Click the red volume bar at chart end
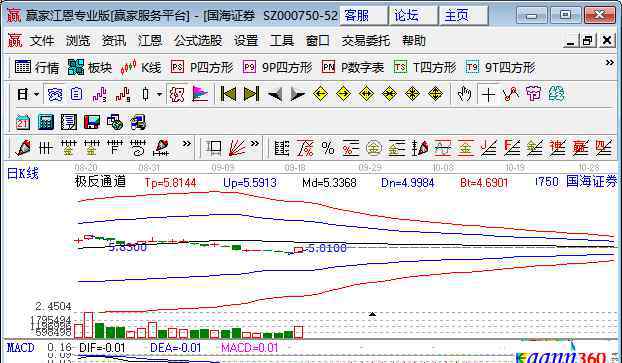This screenshot has width=622, height=363. pyautogui.click(x=299, y=332)
